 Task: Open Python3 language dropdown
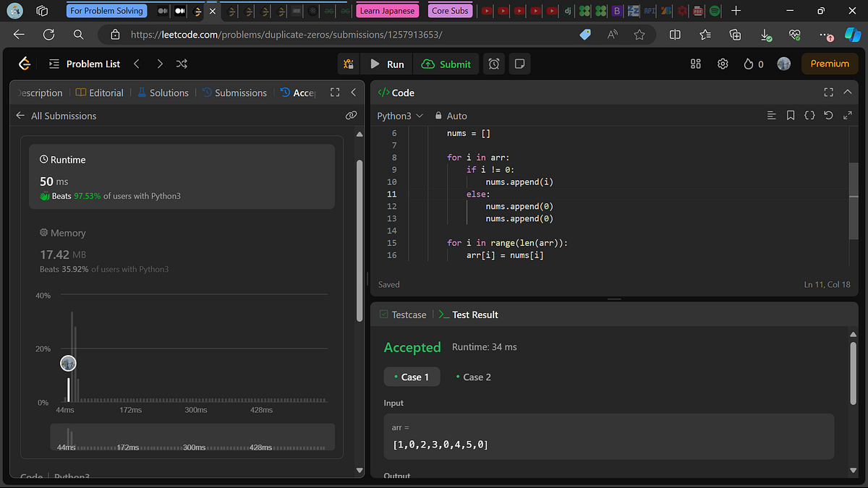400,116
